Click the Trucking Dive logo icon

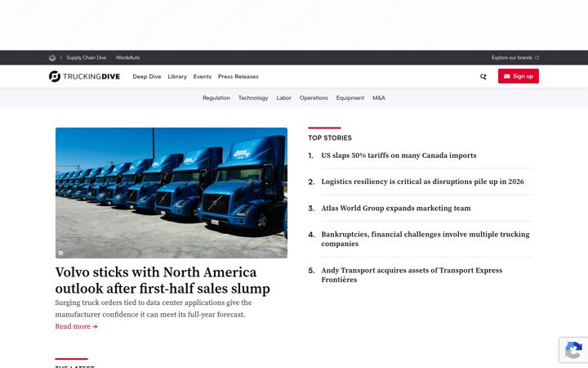click(x=55, y=76)
